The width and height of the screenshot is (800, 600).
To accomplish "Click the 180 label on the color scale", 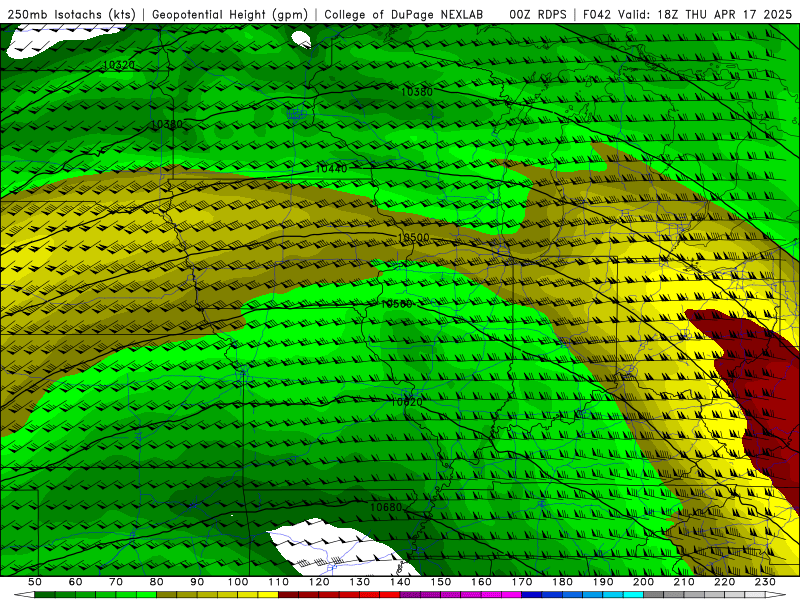I will (563, 582).
